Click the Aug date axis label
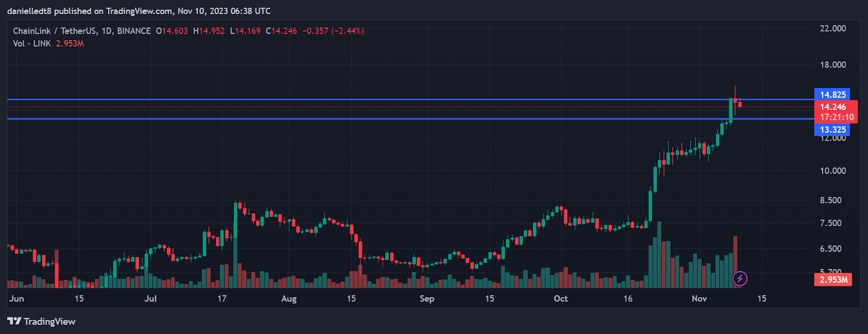This screenshot has height=334, width=868. click(x=289, y=298)
